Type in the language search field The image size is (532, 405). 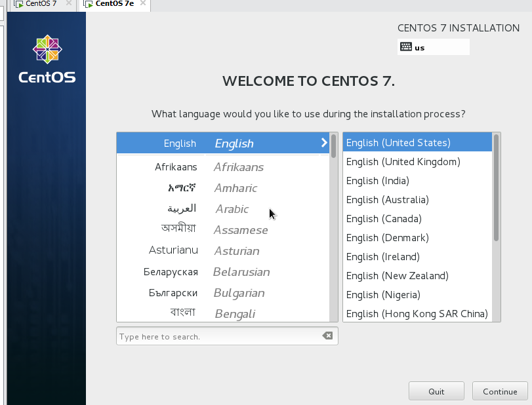220,336
